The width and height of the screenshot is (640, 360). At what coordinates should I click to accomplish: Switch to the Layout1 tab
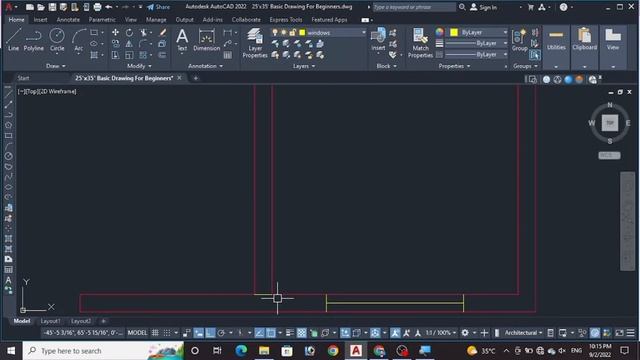[50, 321]
